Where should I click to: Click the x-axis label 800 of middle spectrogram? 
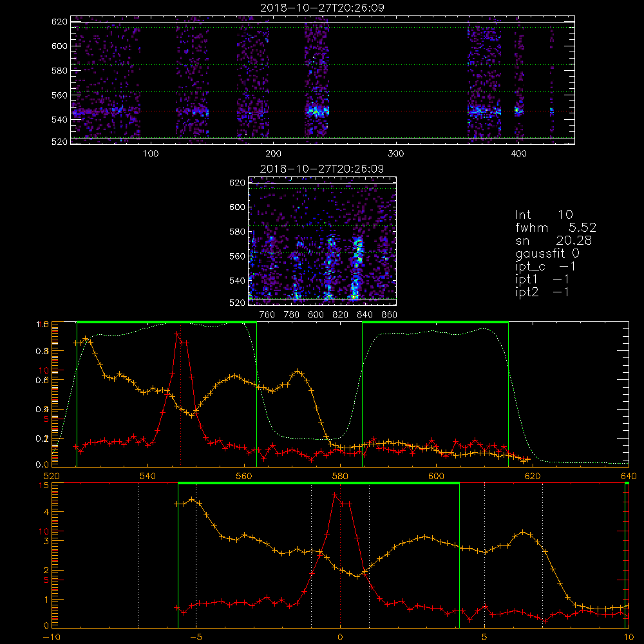click(x=316, y=315)
